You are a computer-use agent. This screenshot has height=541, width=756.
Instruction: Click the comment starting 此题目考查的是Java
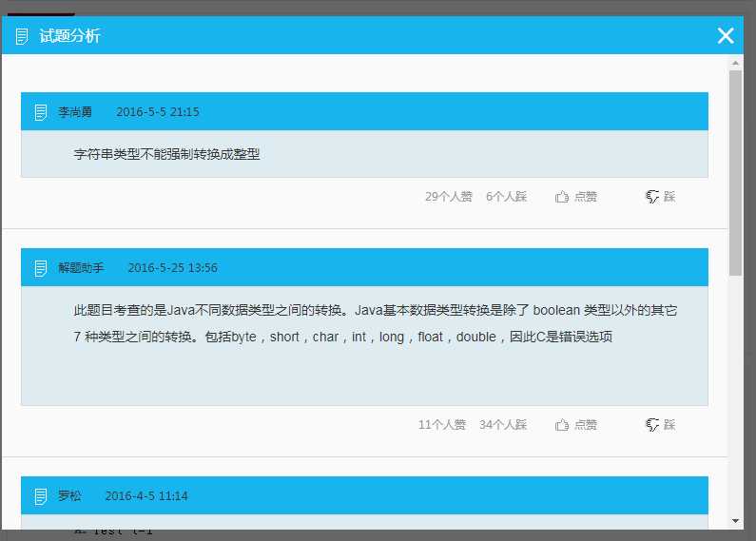[375, 323]
